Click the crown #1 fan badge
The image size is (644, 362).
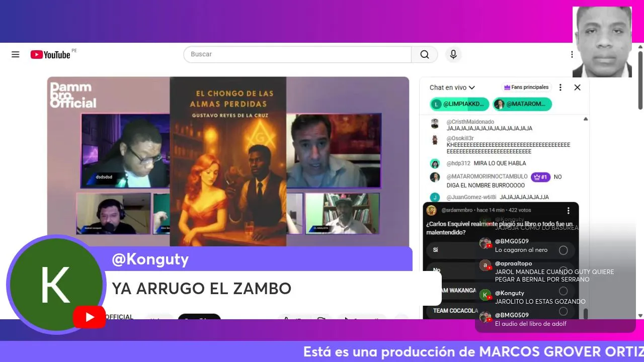click(541, 177)
